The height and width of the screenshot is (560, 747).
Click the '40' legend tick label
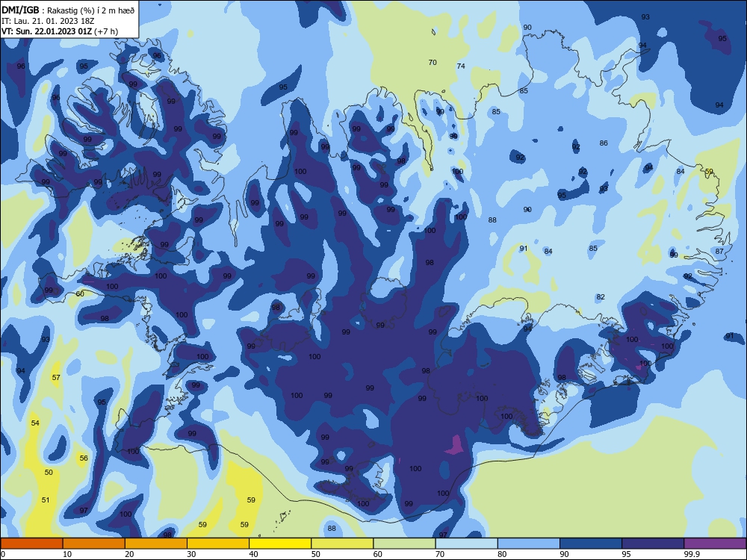pos(254,554)
